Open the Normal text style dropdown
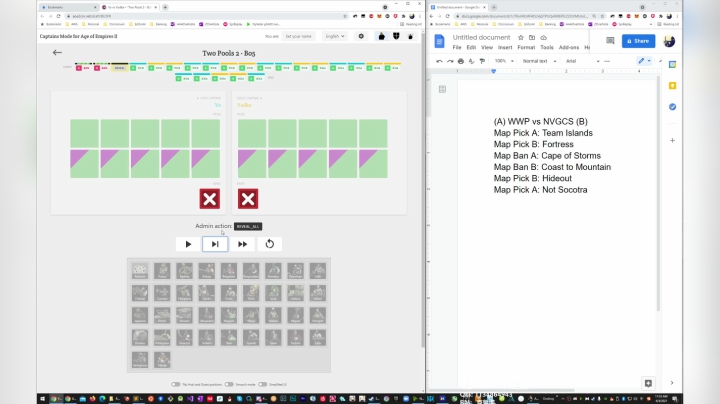 (539, 61)
